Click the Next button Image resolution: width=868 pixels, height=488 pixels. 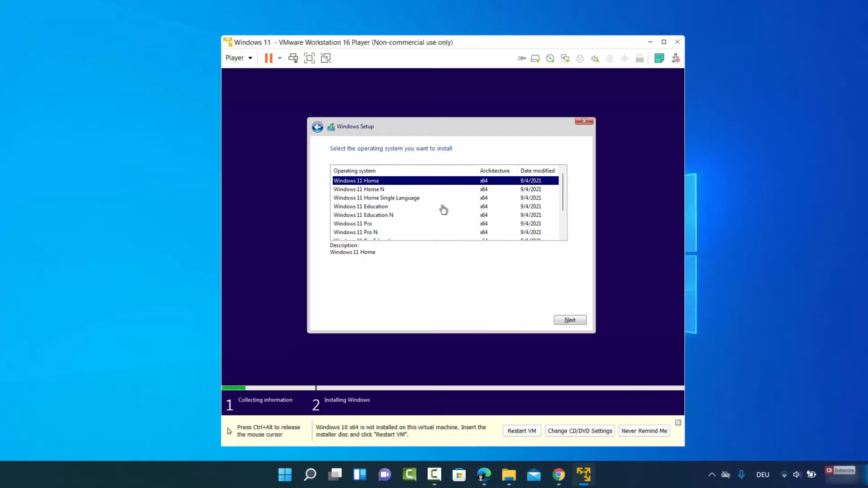tap(570, 320)
